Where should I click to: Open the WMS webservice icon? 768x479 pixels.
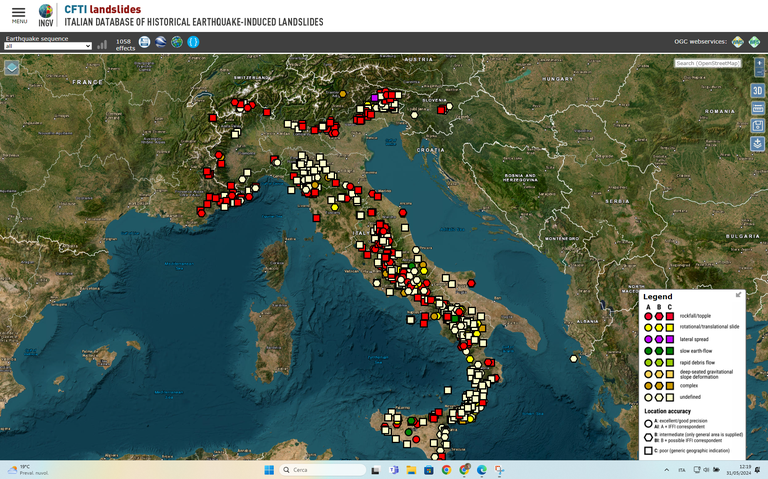click(738, 42)
